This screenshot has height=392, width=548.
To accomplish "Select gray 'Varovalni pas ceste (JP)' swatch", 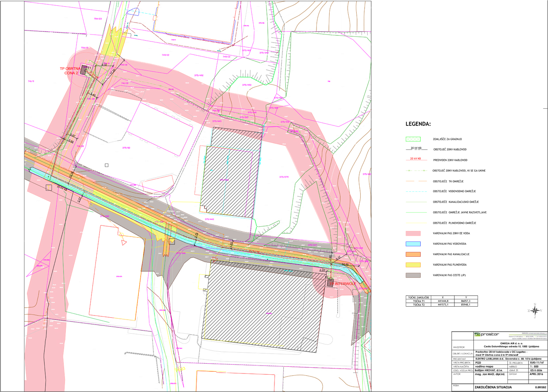I will tap(413, 275).
